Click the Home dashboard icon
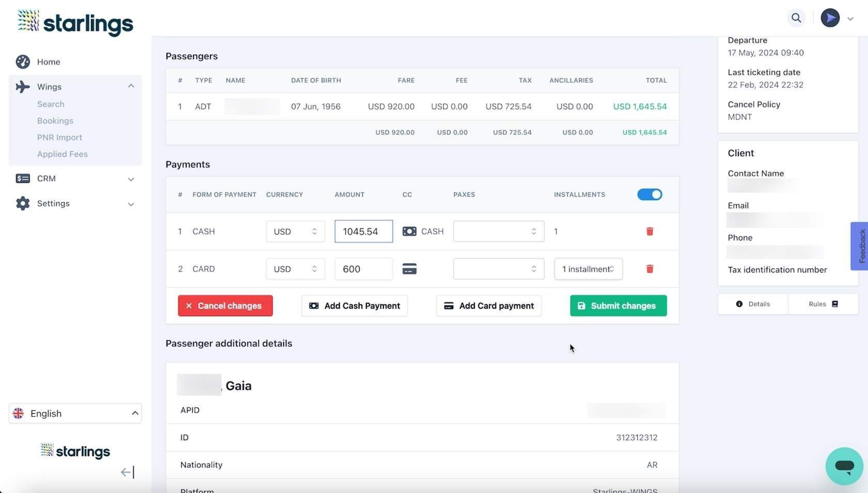 [x=23, y=62]
